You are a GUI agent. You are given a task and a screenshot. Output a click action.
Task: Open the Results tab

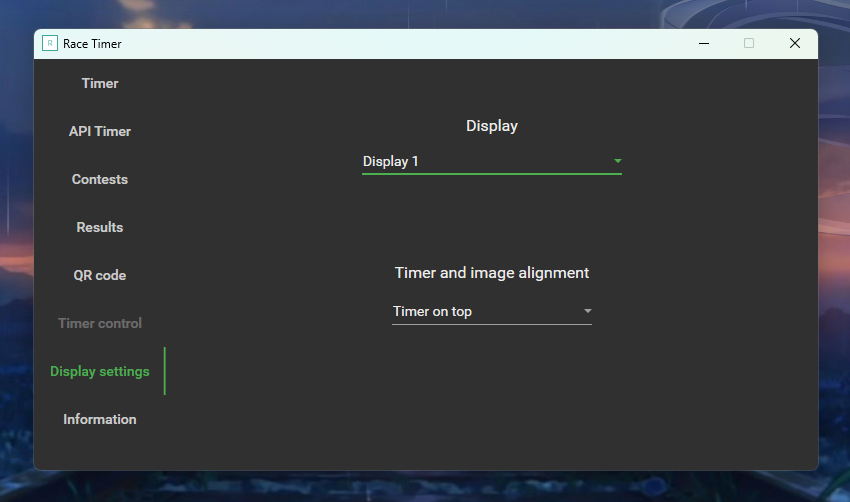pyautogui.click(x=100, y=227)
